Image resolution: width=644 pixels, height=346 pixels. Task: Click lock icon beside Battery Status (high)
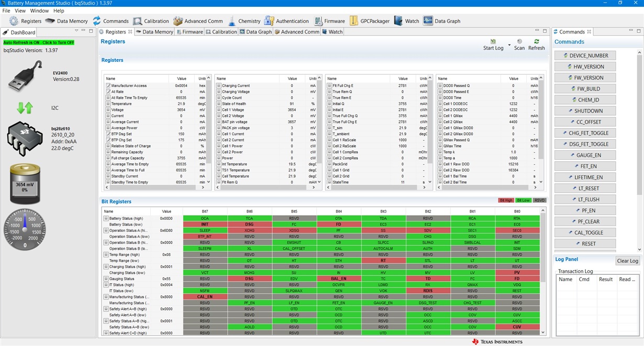click(x=106, y=218)
